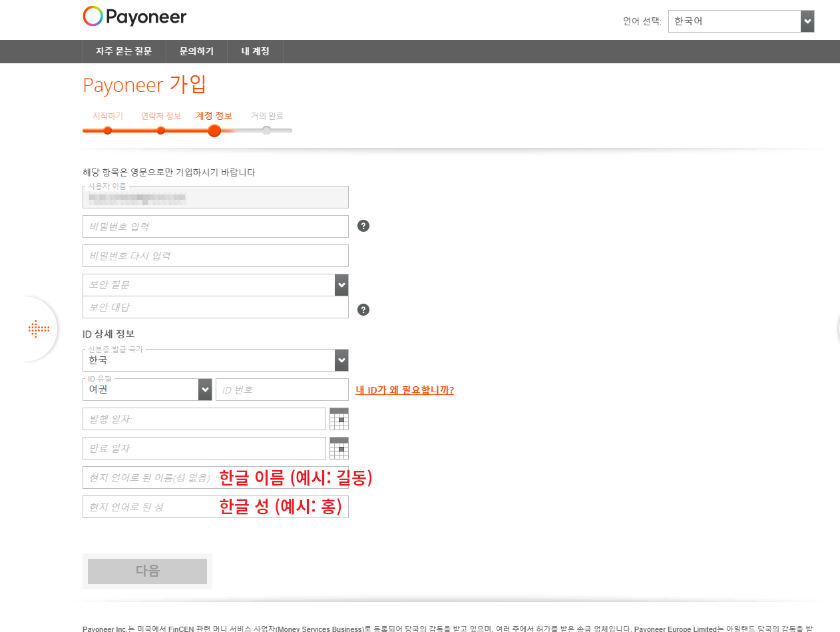The width and height of the screenshot is (840, 632).
Task: Focus the security answer (보안 대답) field
Action: pos(216,308)
